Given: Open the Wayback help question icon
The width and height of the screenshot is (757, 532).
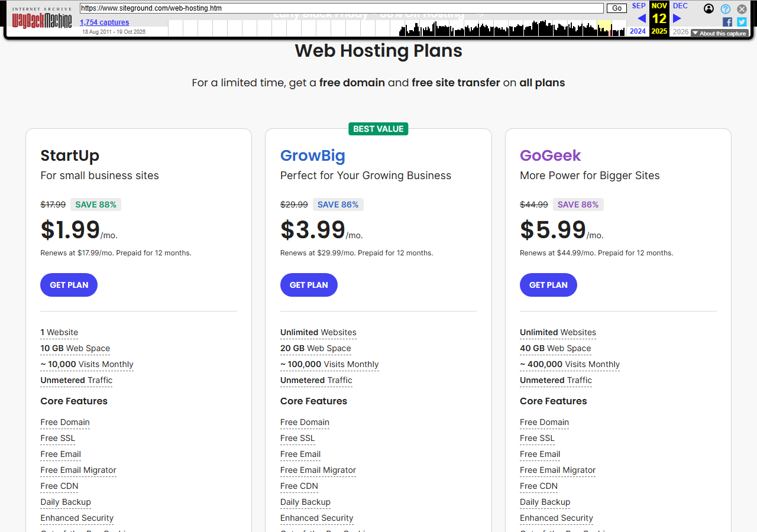Looking at the screenshot, I should [x=726, y=9].
